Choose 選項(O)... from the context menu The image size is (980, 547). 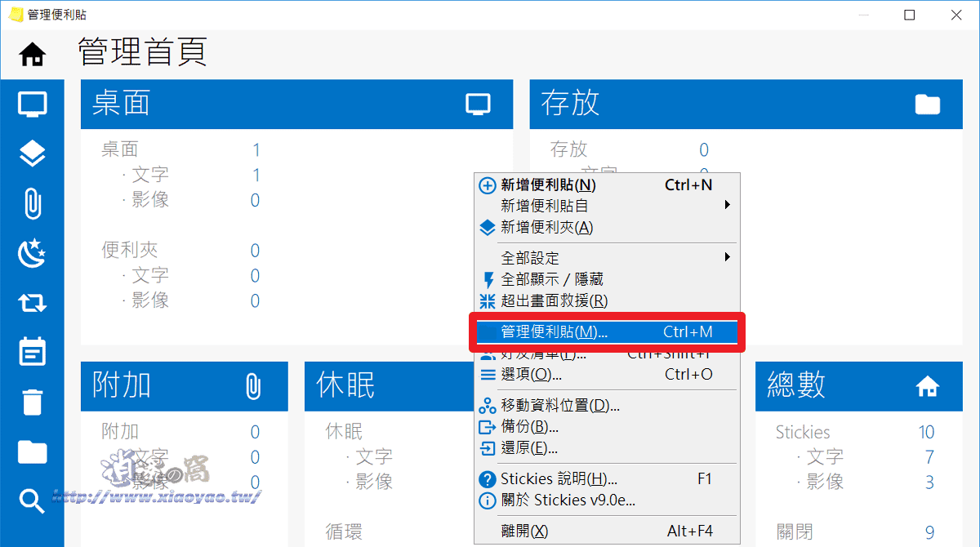607,375
